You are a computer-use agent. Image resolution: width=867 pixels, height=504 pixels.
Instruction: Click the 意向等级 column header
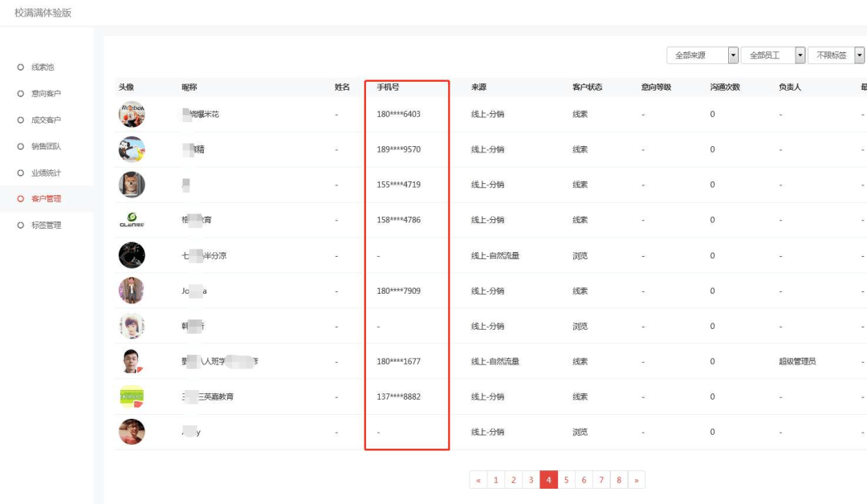[657, 87]
